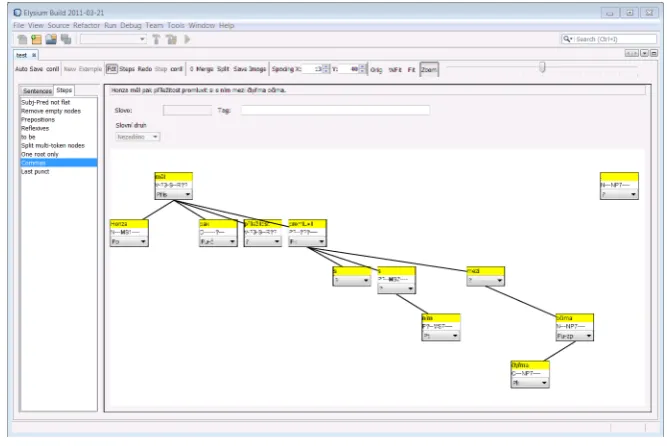Select the 'to be' step

pos(59,137)
